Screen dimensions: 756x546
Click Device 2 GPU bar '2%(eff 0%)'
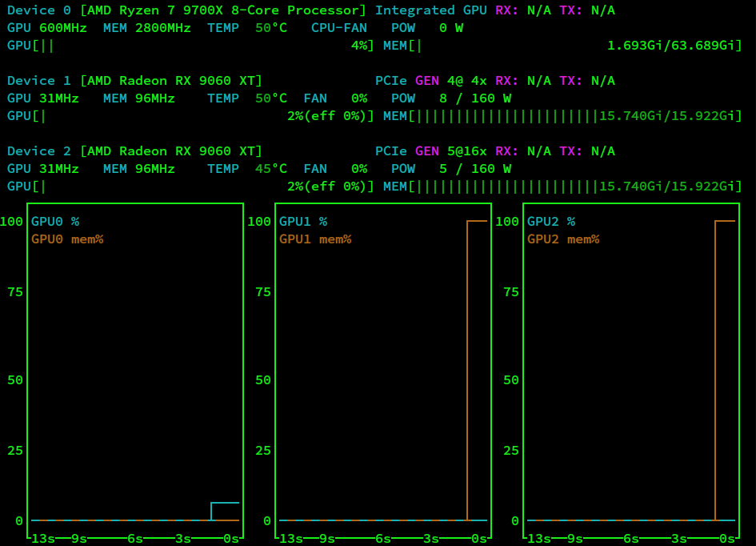click(190, 187)
